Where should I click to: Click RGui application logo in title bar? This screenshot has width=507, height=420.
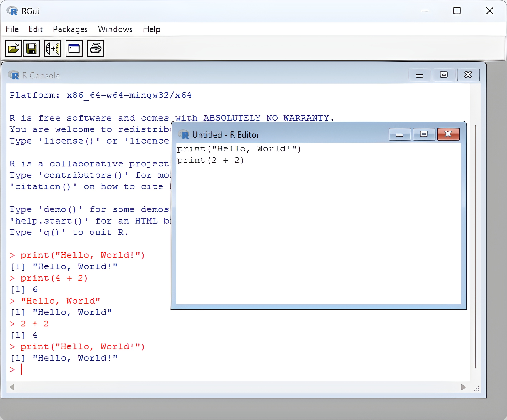click(x=12, y=11)
